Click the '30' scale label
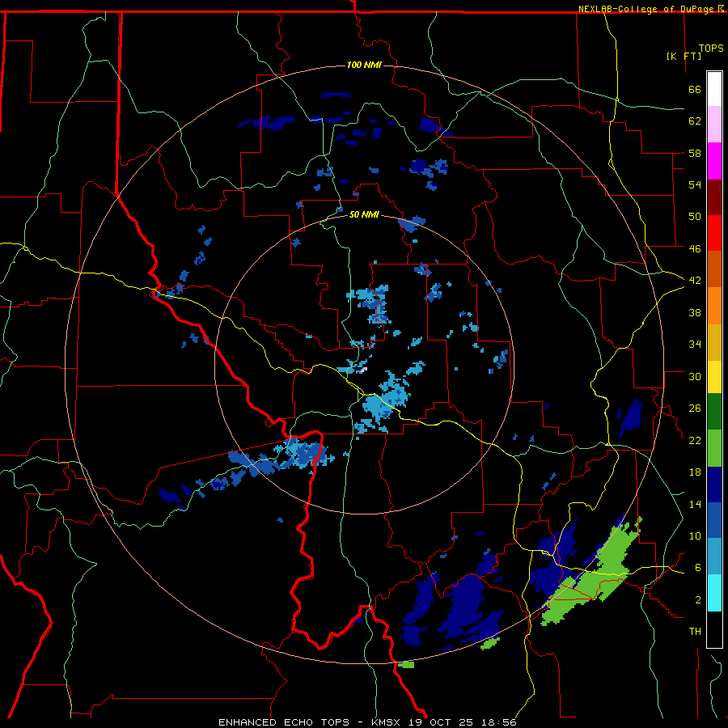 tap(695, 376)
